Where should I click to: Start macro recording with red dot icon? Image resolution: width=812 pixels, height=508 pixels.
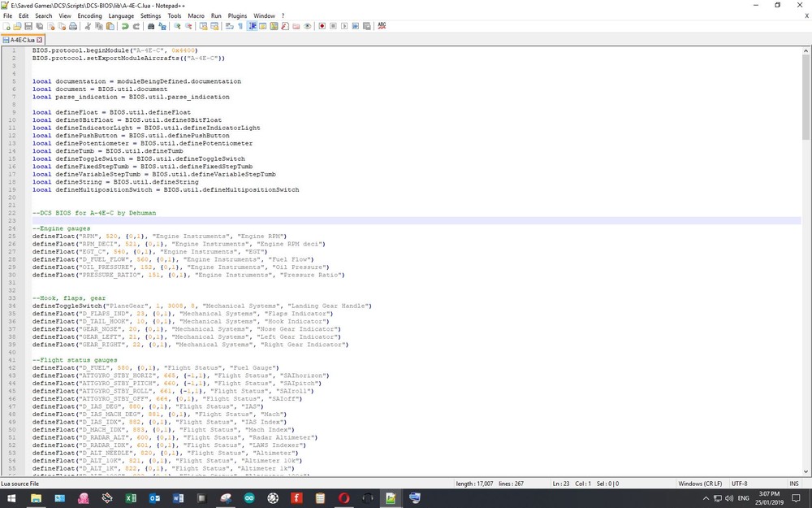[322, 26]
